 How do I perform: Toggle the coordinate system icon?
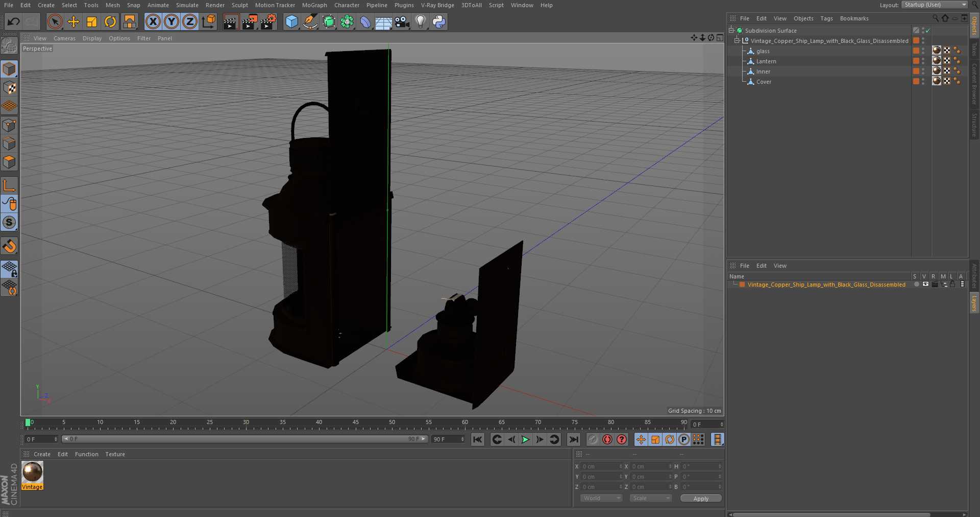[x=209, y=21]
